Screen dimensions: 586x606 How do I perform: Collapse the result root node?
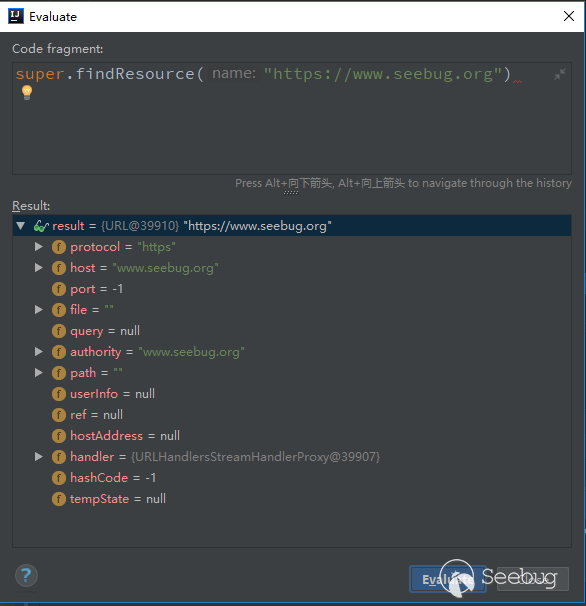(21, 226)
